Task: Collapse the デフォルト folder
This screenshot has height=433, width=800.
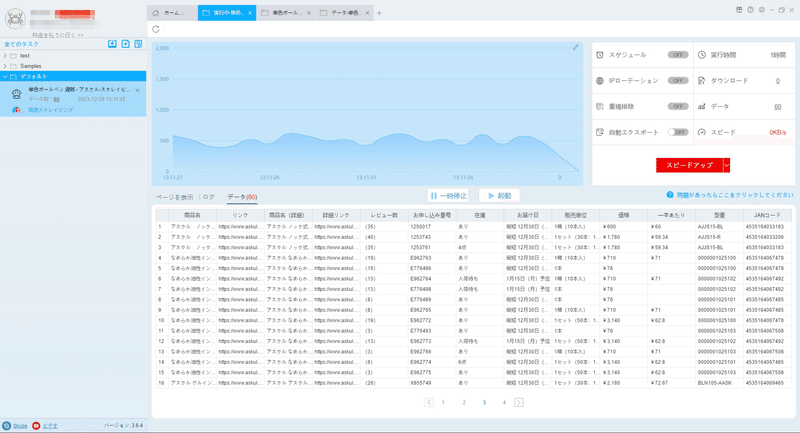Action: (5, 77)
